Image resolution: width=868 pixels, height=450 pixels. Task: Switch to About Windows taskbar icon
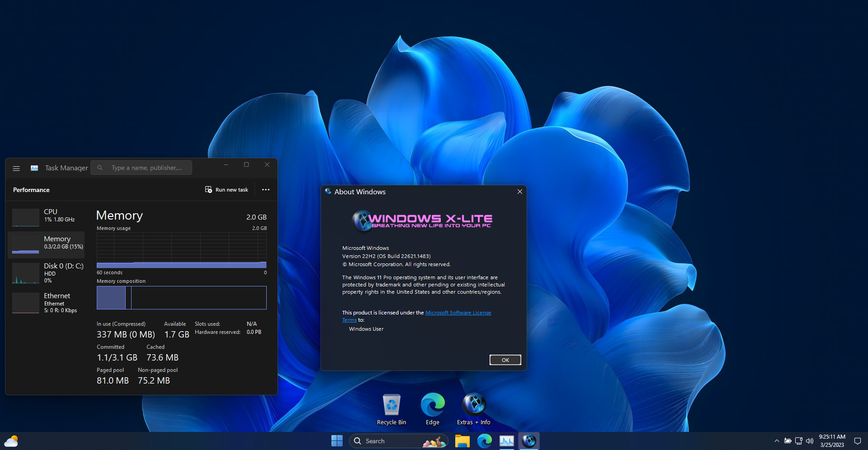[529, 441]
